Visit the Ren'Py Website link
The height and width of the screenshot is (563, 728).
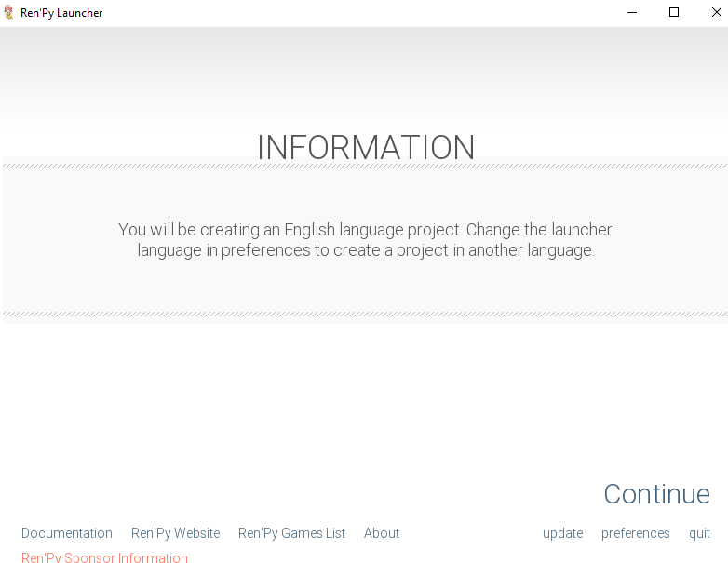coord(176,533)
